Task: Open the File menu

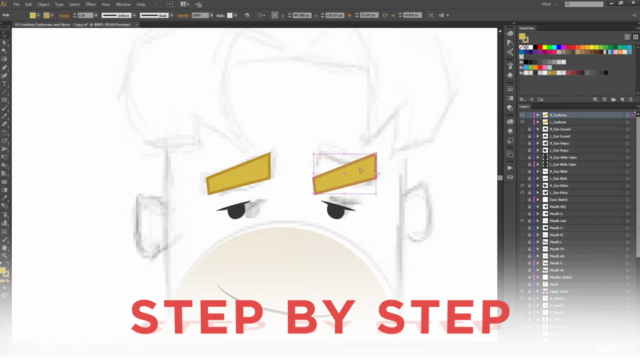Action: [16, 4]
